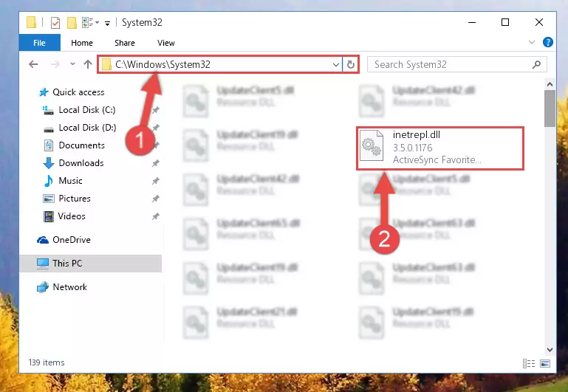Click the OneDrive cloud icon
Viewport: 568px width, 392px height.
pyautogui.click(x=43, y=240)
